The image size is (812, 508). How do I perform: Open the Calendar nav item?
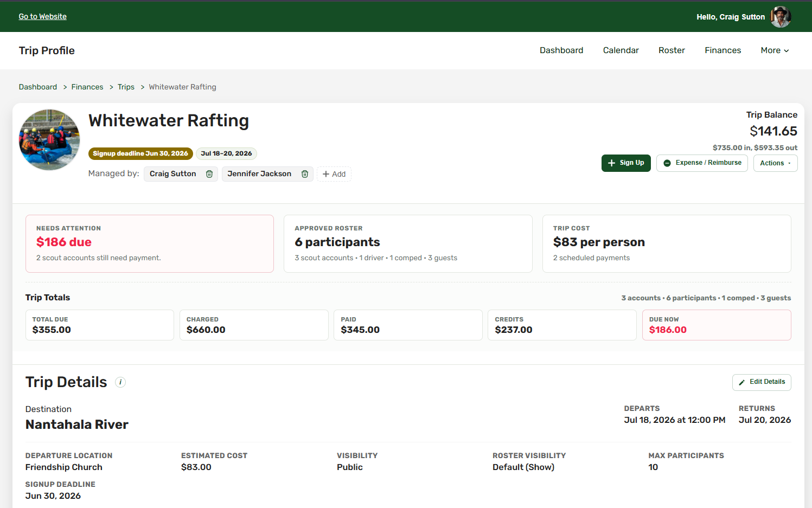pyautogui.click(x=621, y=50)
